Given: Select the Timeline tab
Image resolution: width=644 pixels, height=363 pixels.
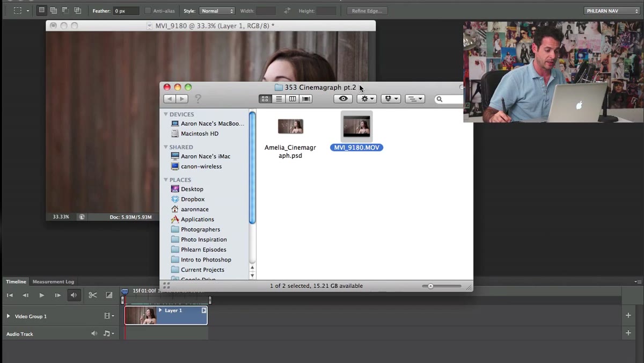Looking at the screenshot, I should pos(16,281).
